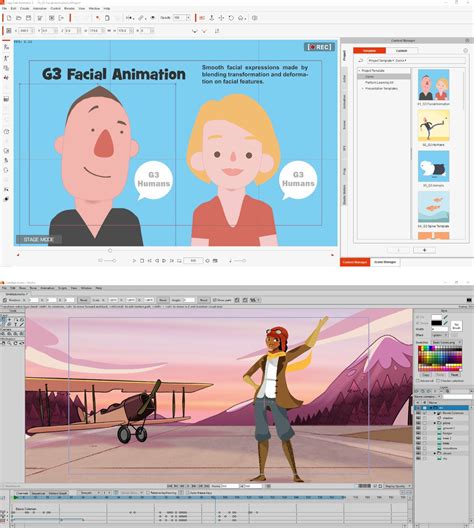This screenshot has height=528, width=474.
Task: Open the Bone menu in Moho
Action: [33, 288]
